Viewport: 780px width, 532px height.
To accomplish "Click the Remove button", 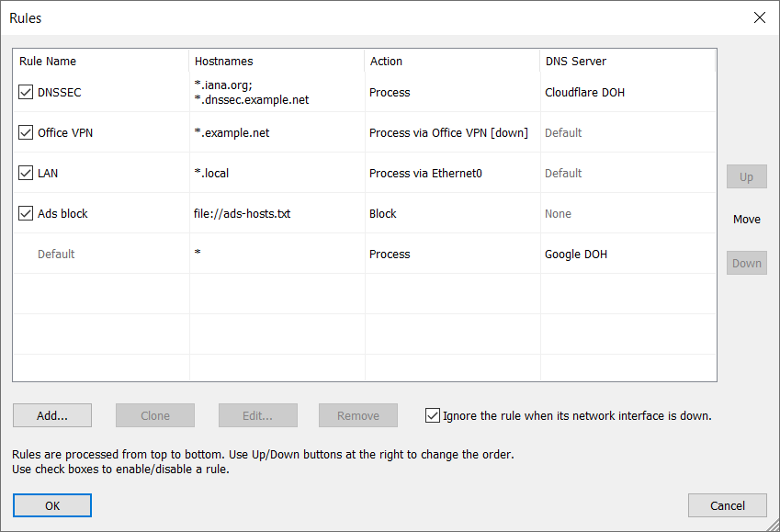I will pyautogui.click(x=358, y=415).
